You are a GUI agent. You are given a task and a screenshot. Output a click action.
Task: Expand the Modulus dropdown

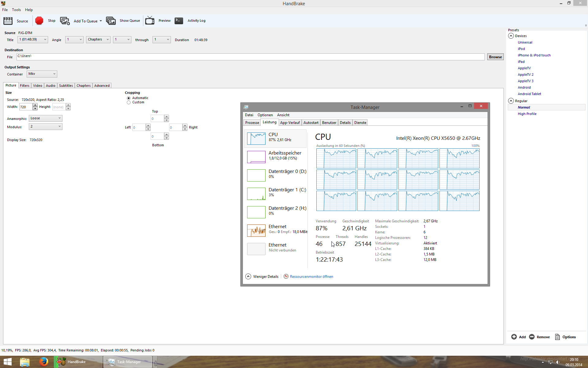pyautogui.click(x=45, y=127)
